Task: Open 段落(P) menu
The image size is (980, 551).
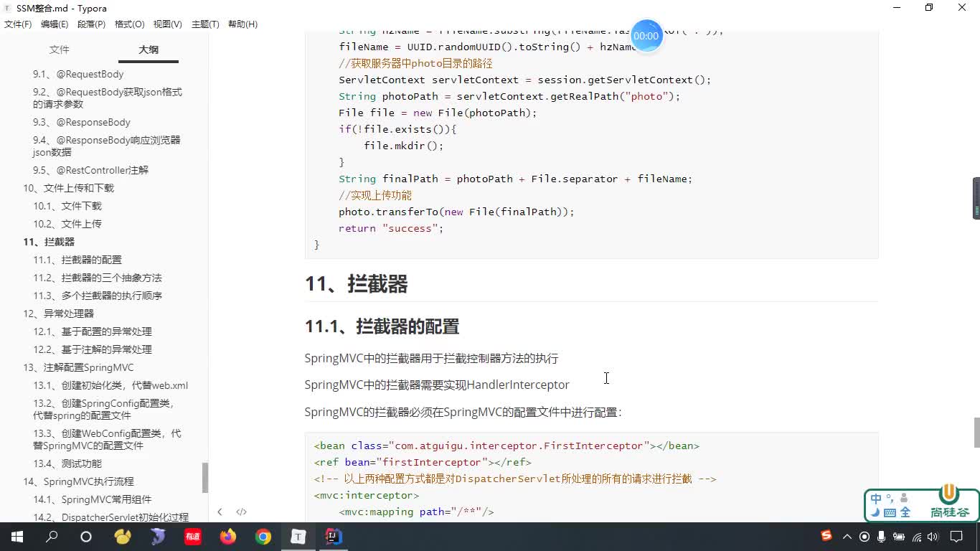Action: (91, 24)
